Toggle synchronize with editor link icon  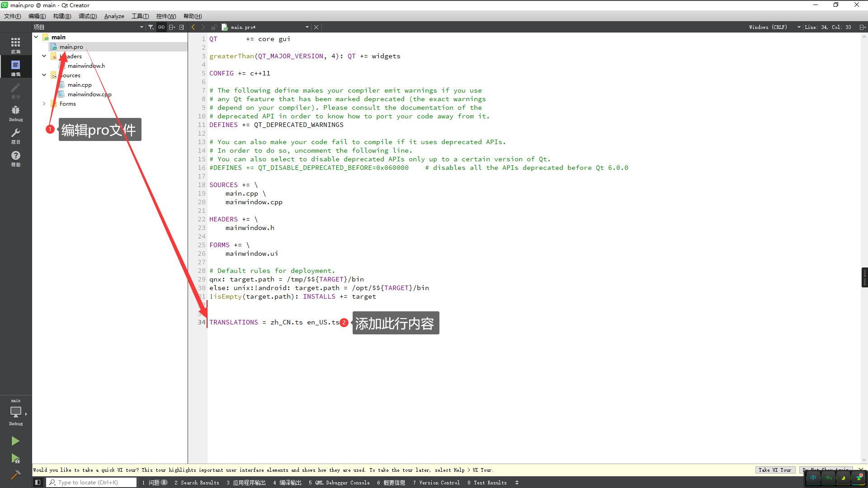click(x=161, y=27)
